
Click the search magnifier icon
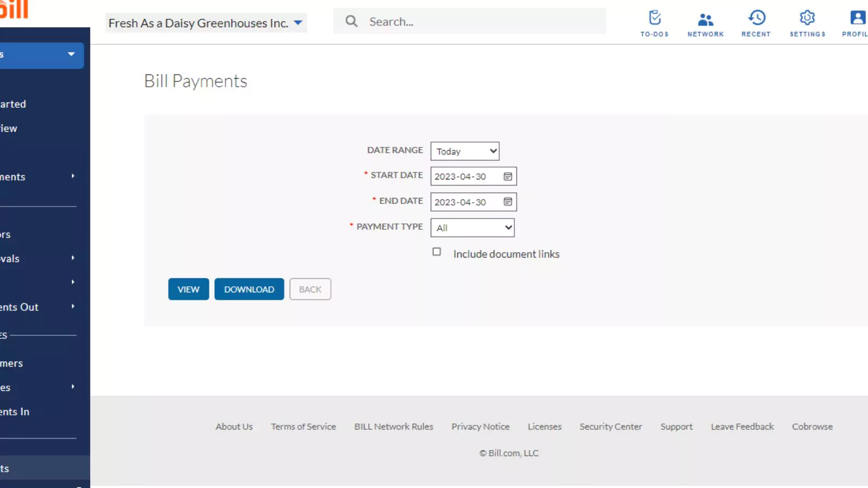coord(352,21)
